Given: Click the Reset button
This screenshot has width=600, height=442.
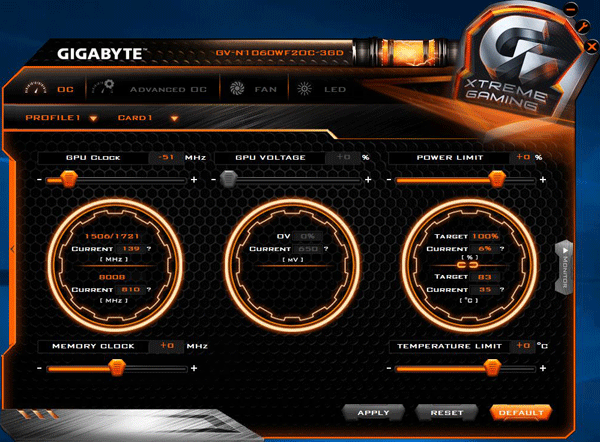Looking at the screenshot, I should pos(447,413).
